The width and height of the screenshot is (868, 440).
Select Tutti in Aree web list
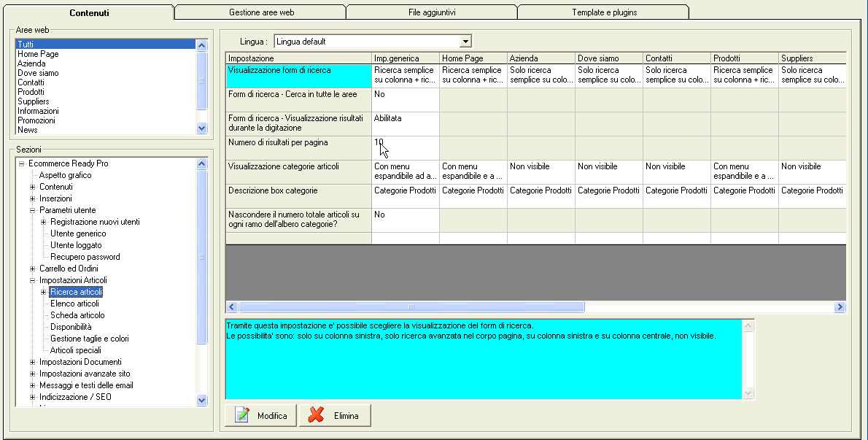click(x=106, y=45)
